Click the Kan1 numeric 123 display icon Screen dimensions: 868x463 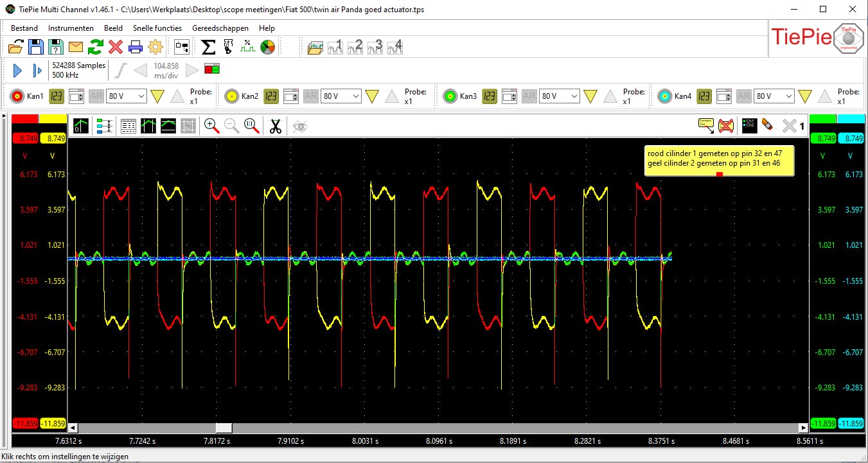(57, 96)
